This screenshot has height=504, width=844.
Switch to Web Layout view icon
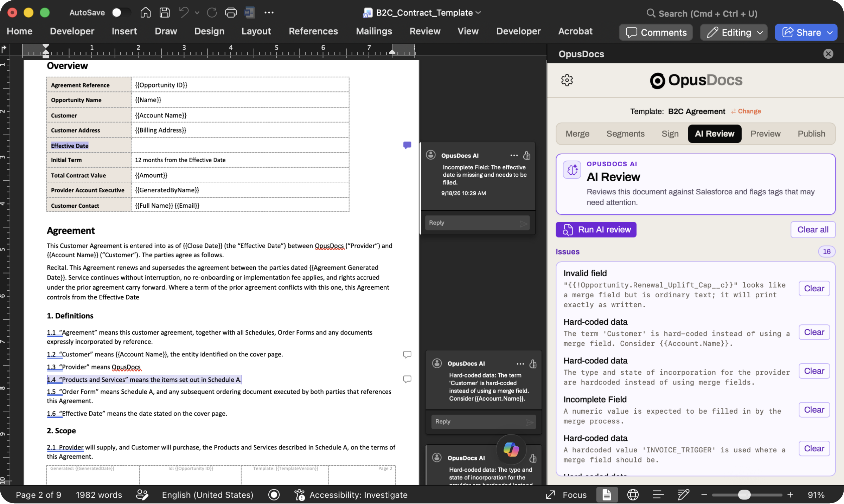click(x=633, y=495)
